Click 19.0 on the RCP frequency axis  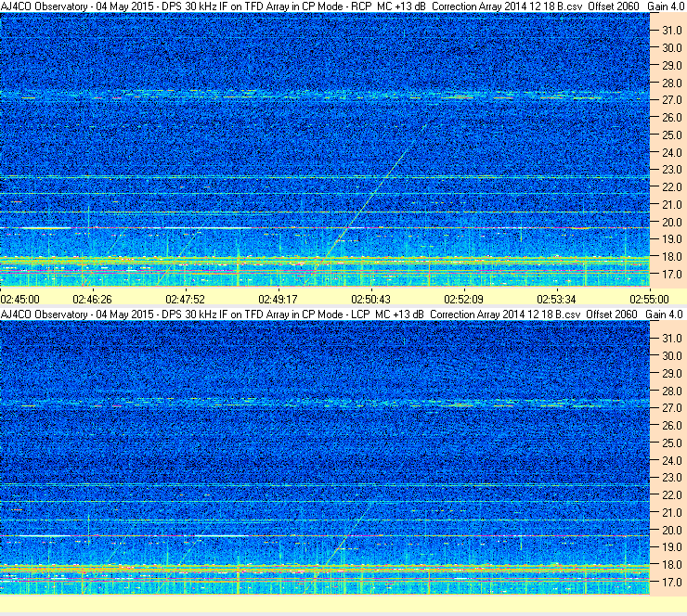(671, 239)
